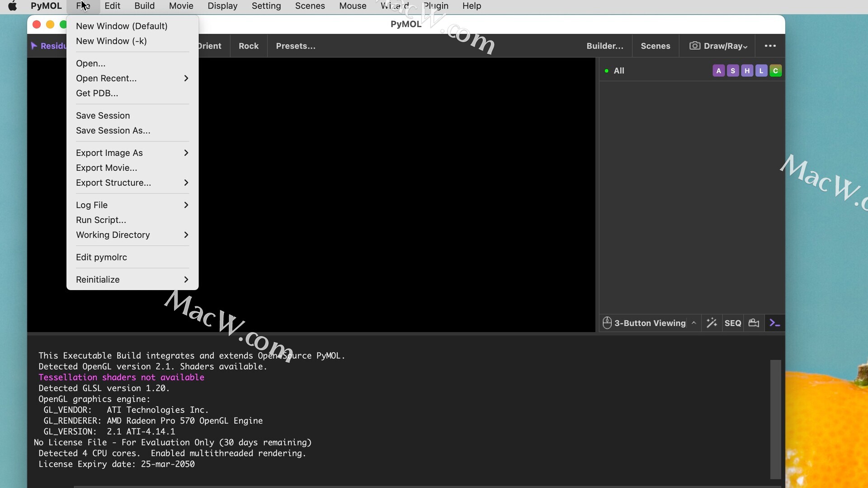Viewport: 868px width, 488px height.
Task: Click the C color button for All
Action: pos(776,71)
